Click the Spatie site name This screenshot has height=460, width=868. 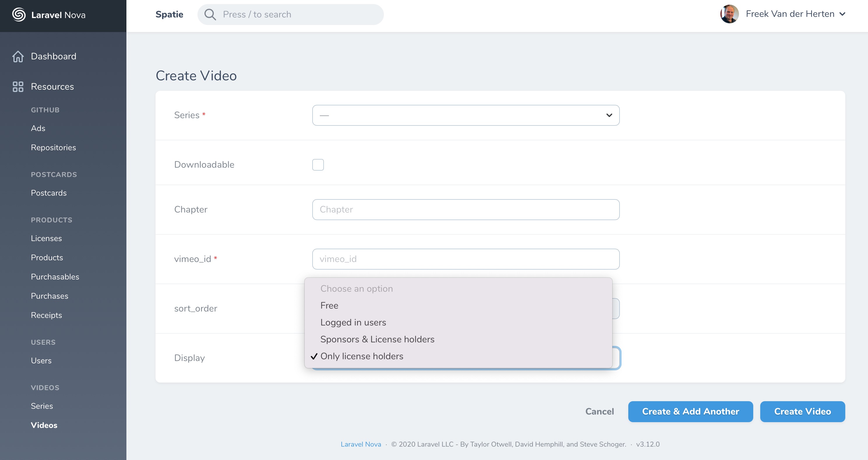(169, 15)
